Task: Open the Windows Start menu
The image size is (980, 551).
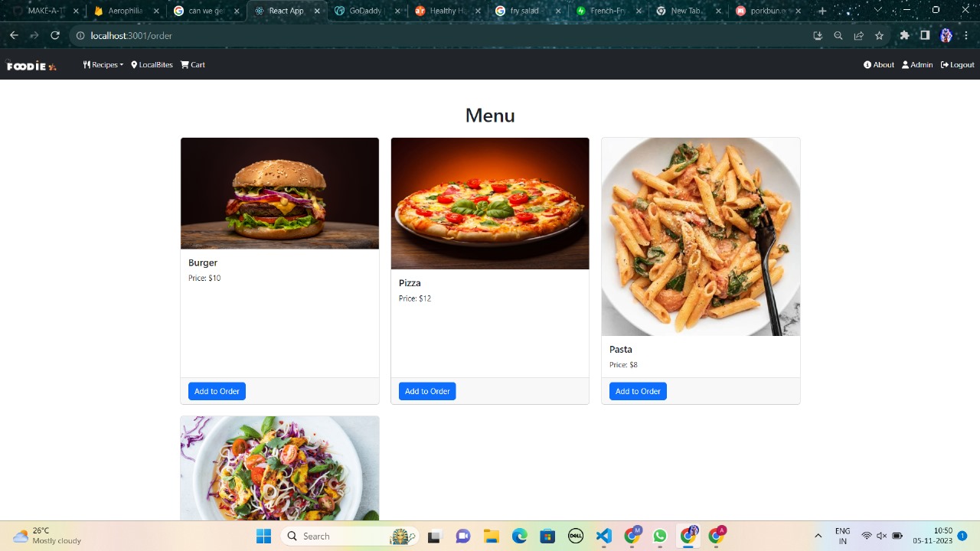Action: pos(263,536)
